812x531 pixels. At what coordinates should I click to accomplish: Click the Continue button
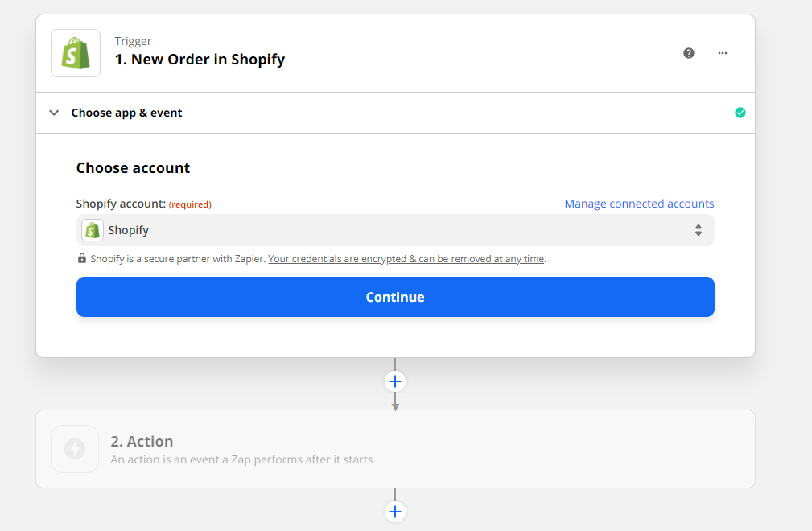pyautogui.click(x=395, y=297)
